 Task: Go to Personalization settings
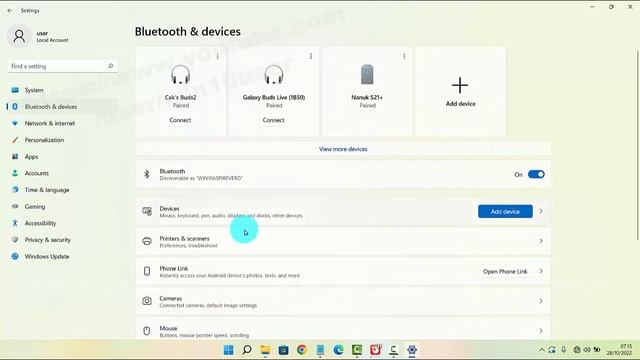[44, 140]
